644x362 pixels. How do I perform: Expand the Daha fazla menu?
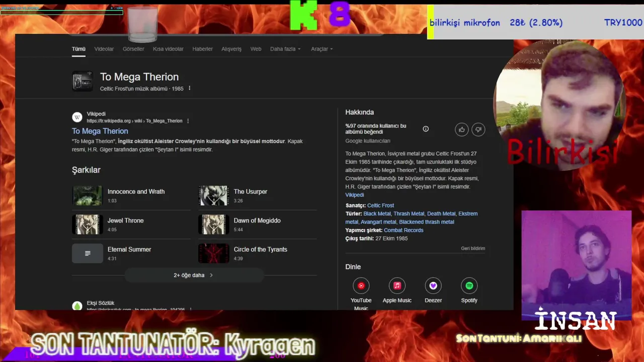pos(285,49)
